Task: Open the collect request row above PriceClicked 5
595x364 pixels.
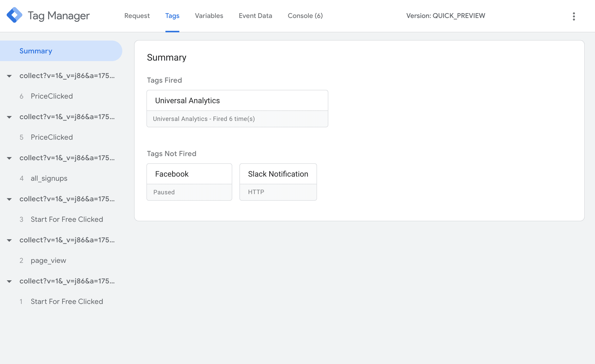Action: click(67, 117)
